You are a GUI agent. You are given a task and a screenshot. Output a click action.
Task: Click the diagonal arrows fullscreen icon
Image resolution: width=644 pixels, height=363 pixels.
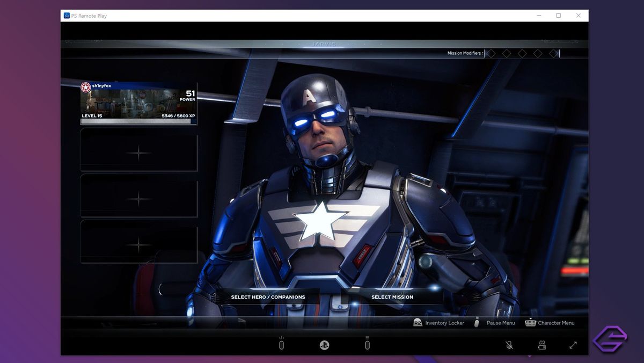573,345
